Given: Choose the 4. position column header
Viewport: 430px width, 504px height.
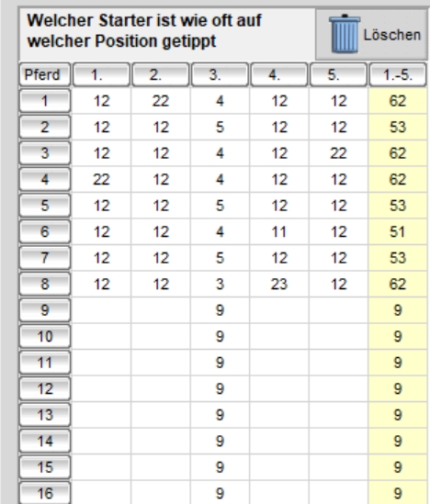Looking at the screenshot, I should pyautogui.click(x=278, y=75).
